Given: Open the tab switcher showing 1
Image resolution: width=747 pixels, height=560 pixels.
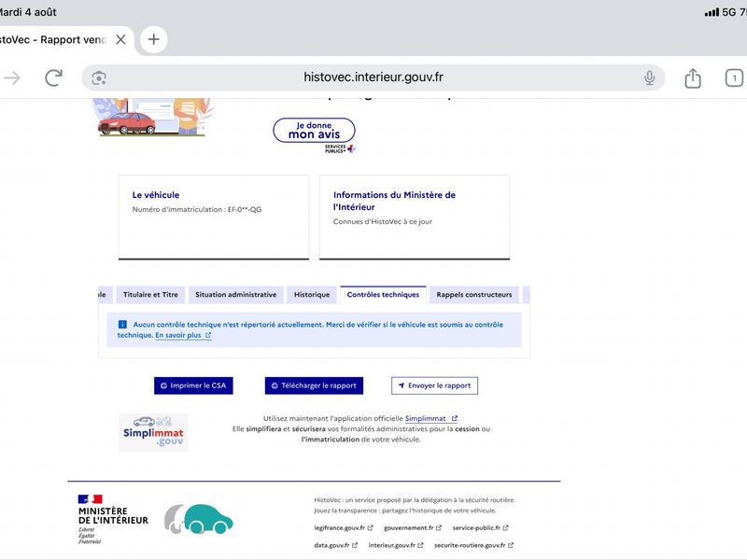Looking at the screenshot, I should pos(734,78).
